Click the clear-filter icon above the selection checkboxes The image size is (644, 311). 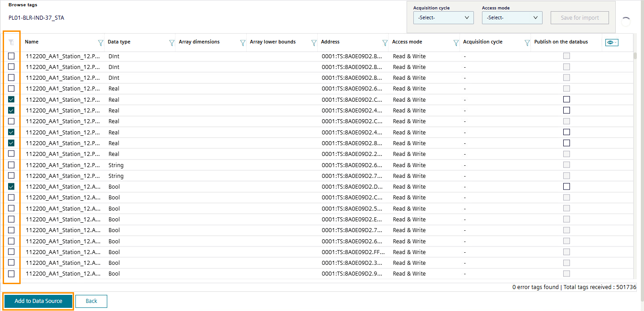11,41
